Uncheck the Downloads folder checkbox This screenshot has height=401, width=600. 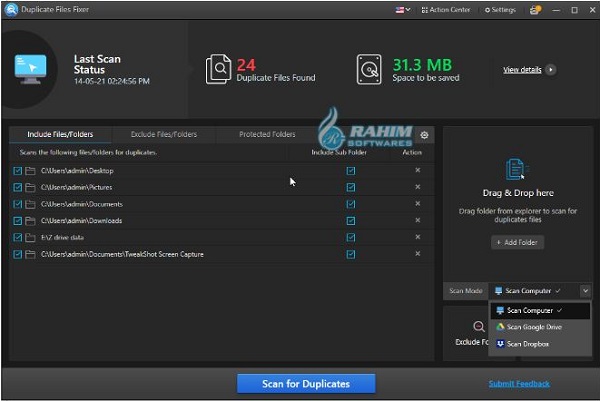point(18,221)
